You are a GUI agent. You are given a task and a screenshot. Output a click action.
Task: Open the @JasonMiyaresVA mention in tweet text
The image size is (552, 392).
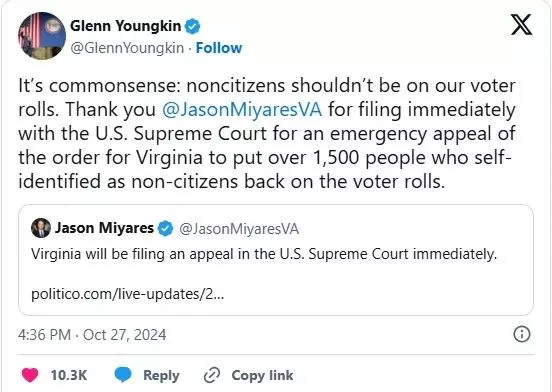242,109
